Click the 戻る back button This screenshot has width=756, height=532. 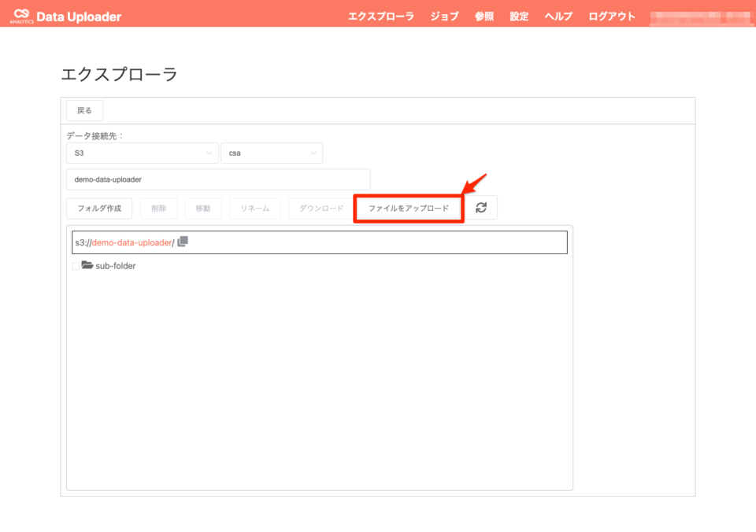coord(83,110)
